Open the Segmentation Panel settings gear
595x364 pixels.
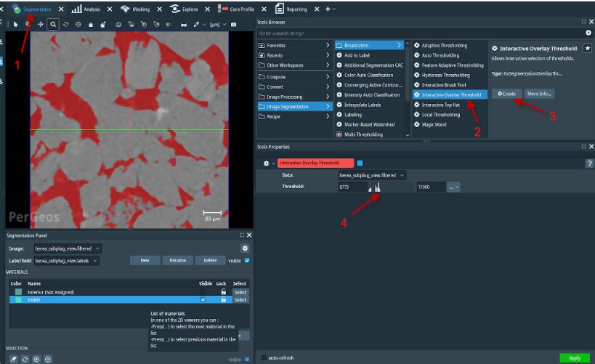pos(245,248)
